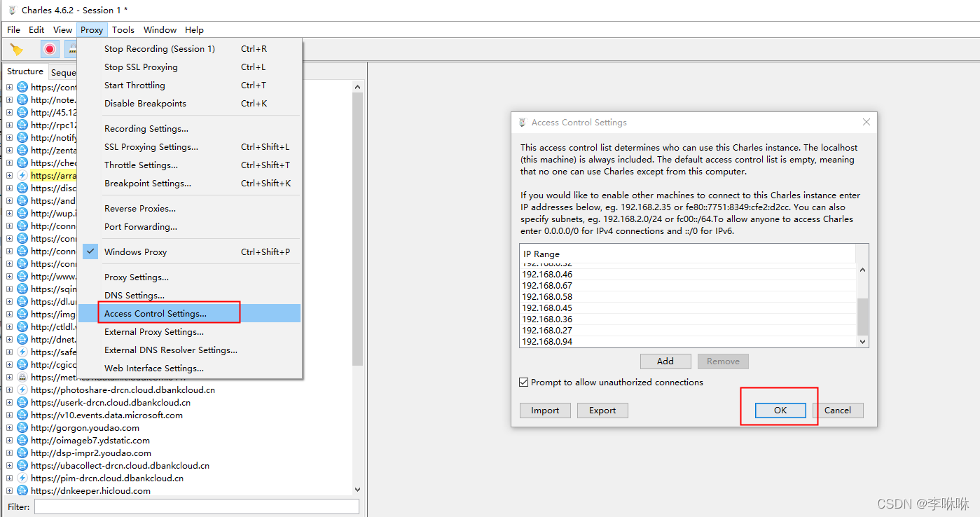Expand the ubacollect-drcn.cloud.dbankcloud.cn node

click(x=9, y=466)
